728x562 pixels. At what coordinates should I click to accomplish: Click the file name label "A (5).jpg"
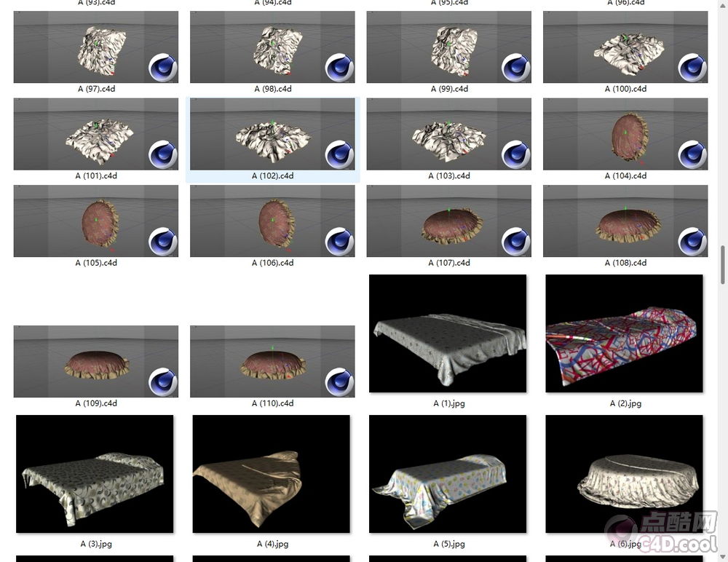449,543
